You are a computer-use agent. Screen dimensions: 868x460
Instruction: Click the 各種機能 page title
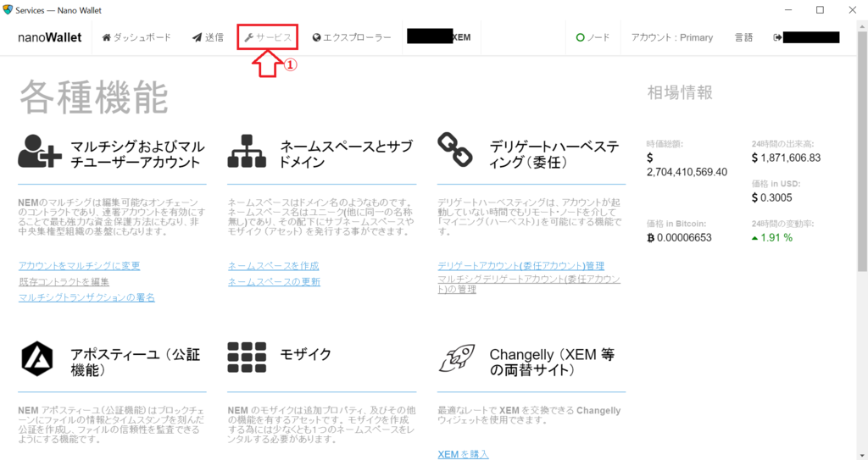click(94, 97)
